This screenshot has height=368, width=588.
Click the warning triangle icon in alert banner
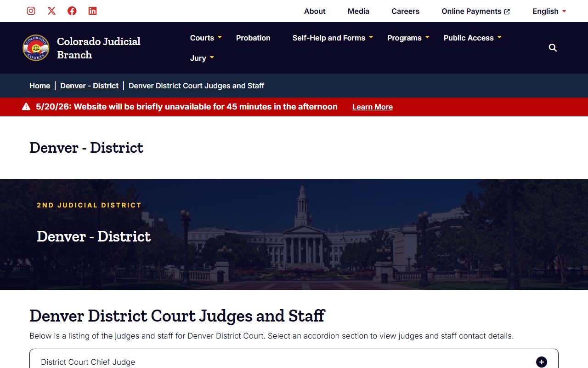(26, 107)
